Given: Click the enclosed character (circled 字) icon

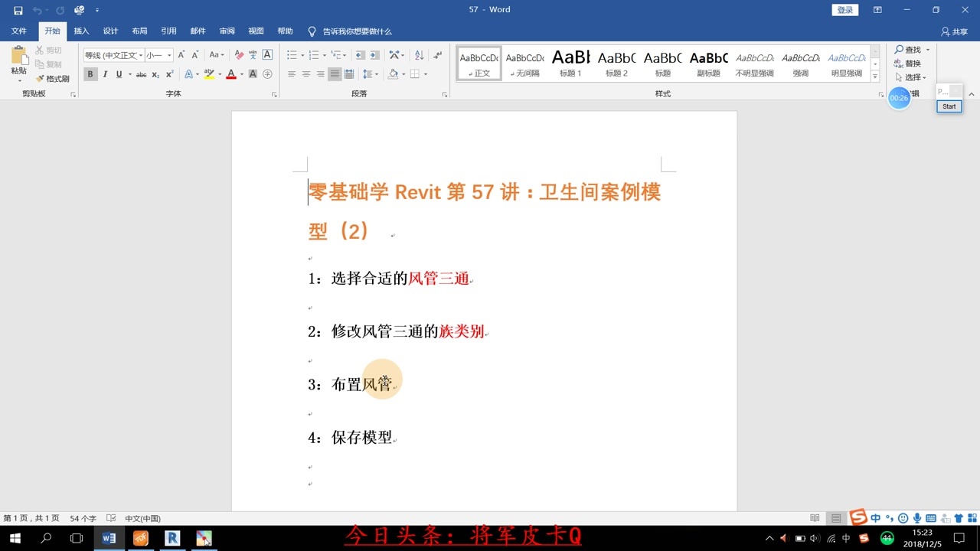Looking at the screenshot, I should [267, 74].
